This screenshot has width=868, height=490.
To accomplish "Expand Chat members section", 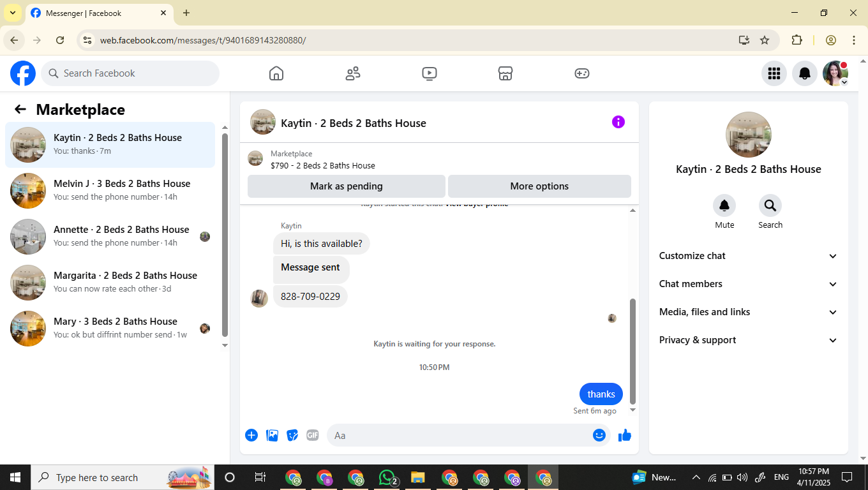I will (749, 284).
